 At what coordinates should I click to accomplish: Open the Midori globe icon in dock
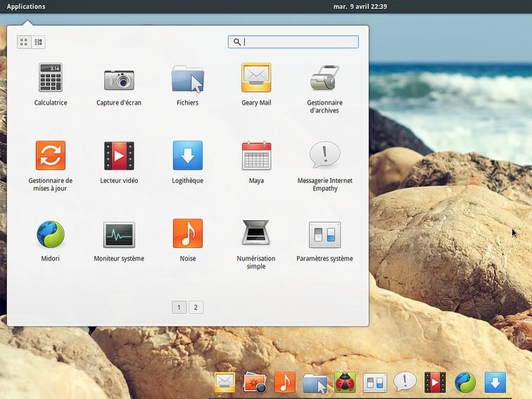tap(465, 382)
